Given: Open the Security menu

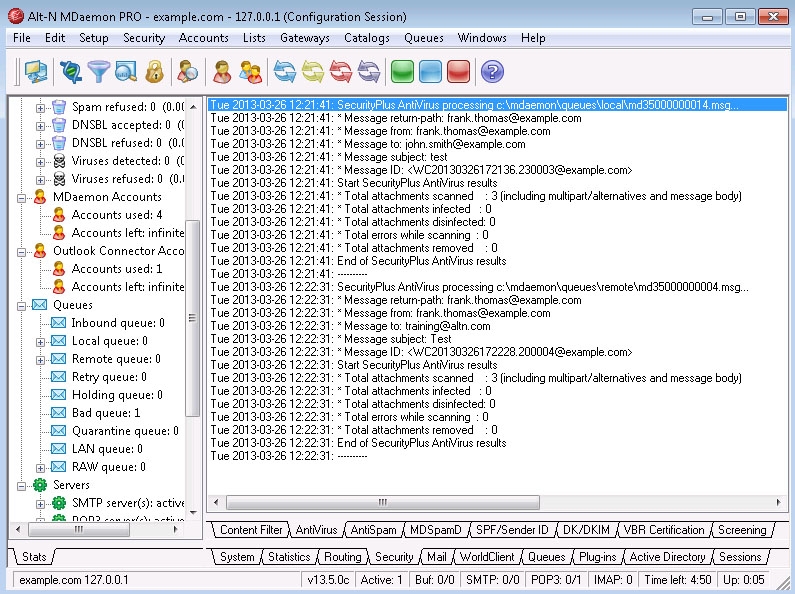Looking at the screenshot, I should [x=144, y=38].
